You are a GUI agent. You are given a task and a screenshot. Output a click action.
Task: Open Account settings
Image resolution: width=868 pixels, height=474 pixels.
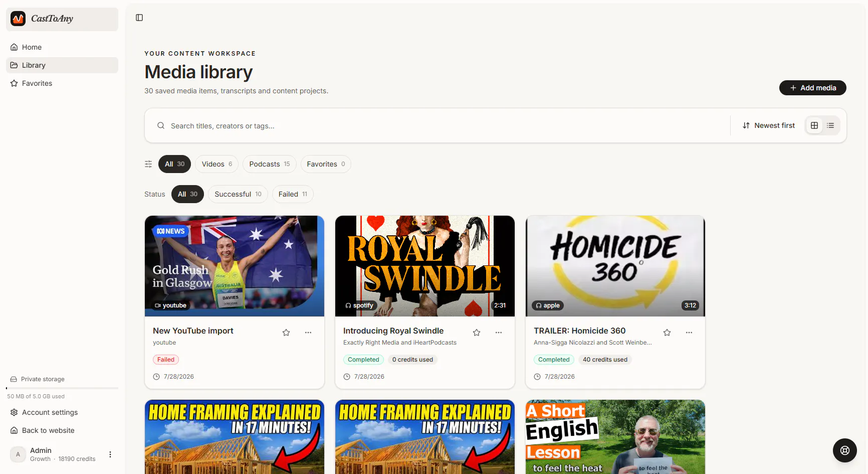click(x=62, y=412)
